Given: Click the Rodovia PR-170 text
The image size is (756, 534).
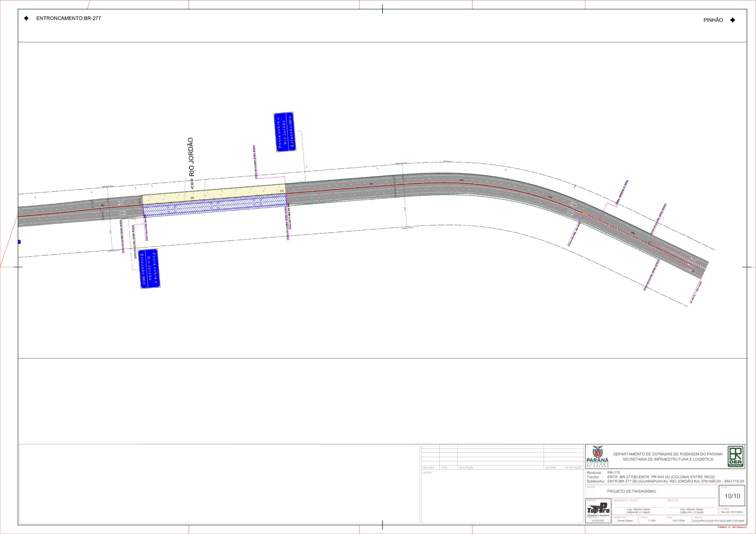Looking at the screenshot, I should 613,473.
